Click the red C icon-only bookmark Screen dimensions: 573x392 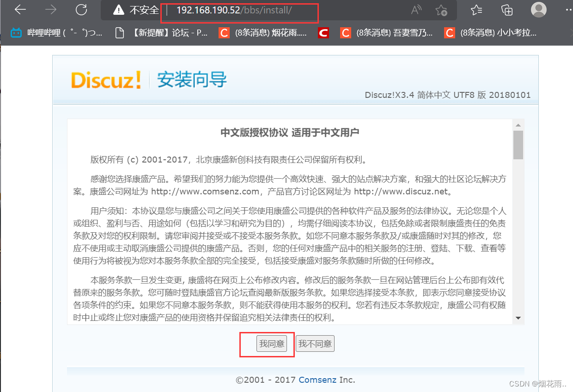[x=323, y=33]
